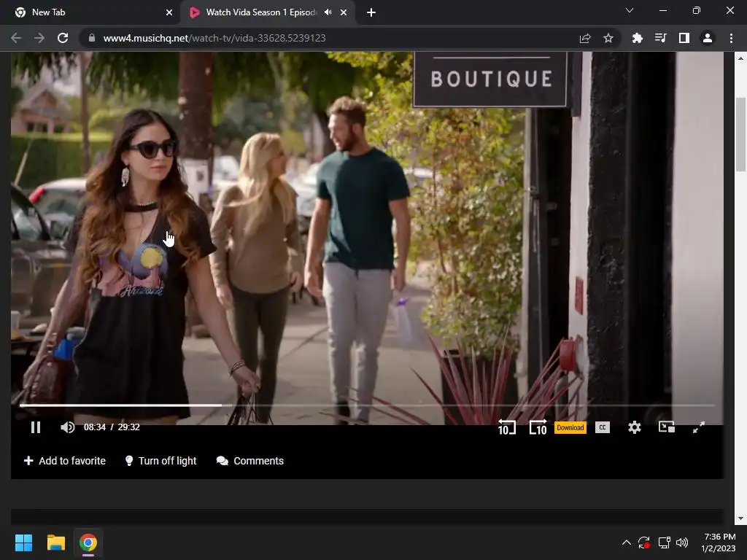Open File Explorer from taskbar
The width and height of the screenshot is (747, 560).
(55, 542)
